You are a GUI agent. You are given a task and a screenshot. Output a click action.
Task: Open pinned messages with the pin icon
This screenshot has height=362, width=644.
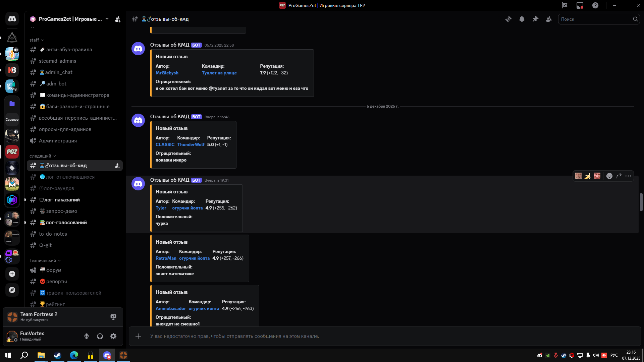pos(535,19)
